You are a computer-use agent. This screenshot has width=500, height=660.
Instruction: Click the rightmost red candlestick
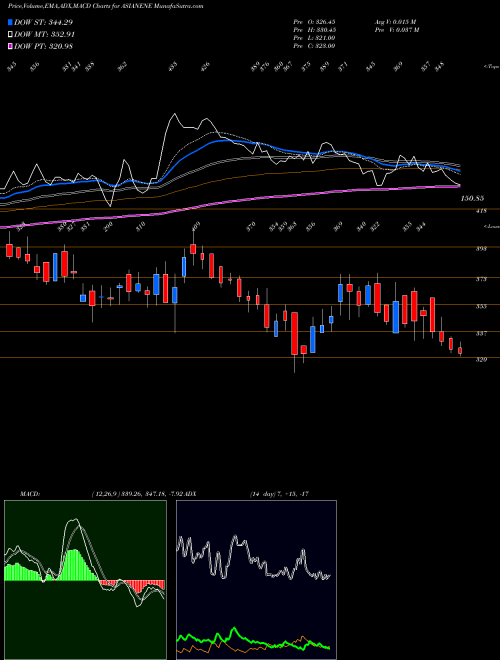click(x=460, y=350)
